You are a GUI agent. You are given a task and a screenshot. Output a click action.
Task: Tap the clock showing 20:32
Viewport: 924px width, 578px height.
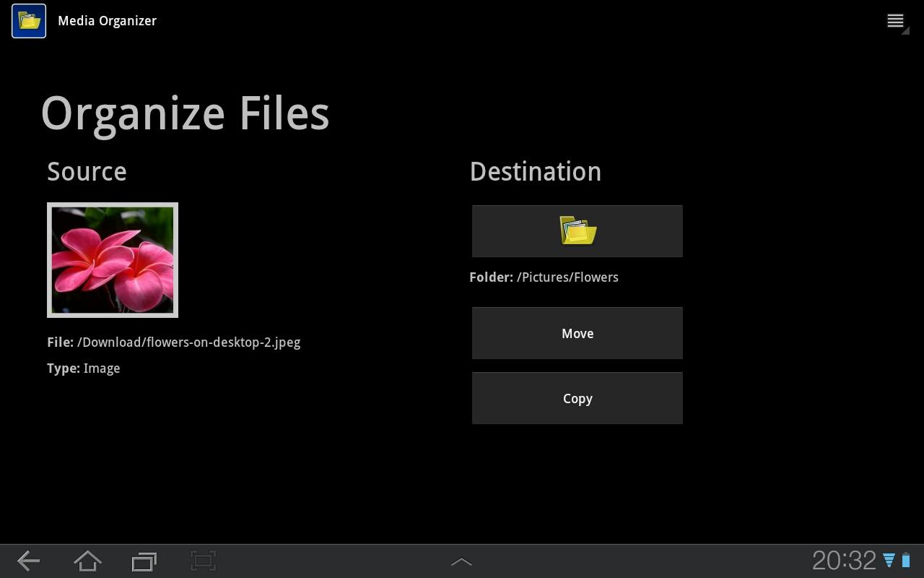pyautogui.click(x=845, y=559)
